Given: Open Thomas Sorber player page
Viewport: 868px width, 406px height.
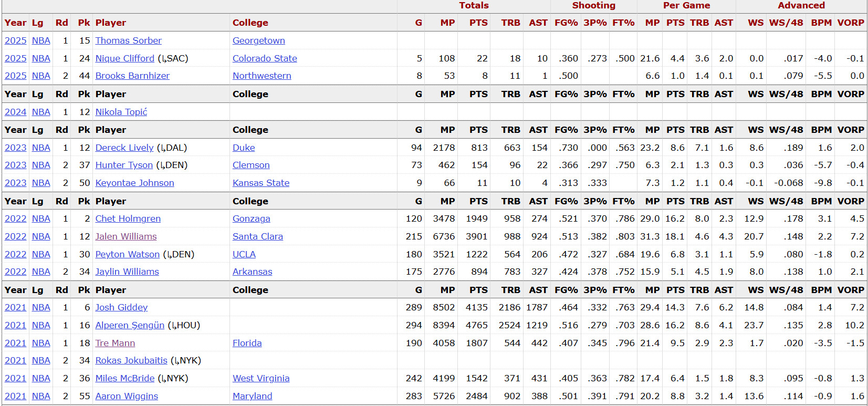Looking at the screenshot, I should tap(128, 40).
